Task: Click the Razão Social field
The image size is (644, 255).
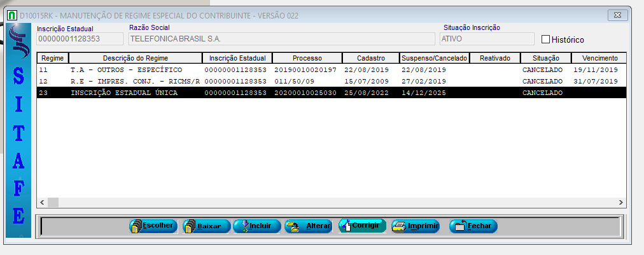Action: [280, 39]
